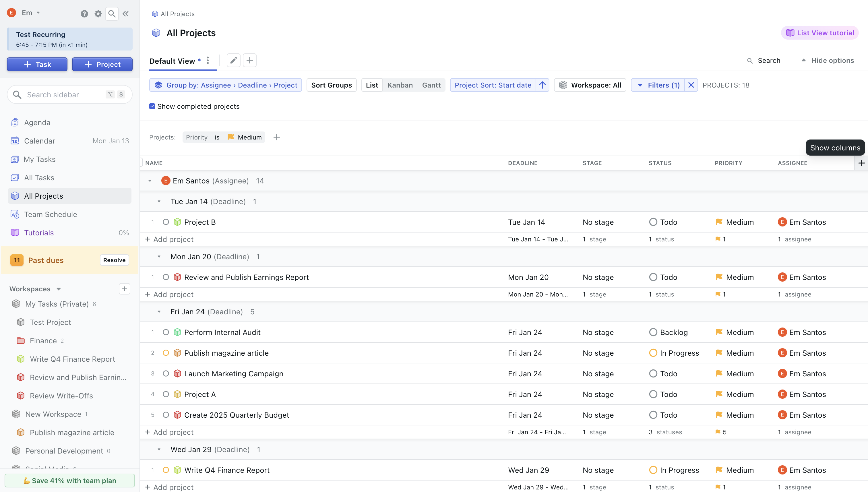
Task: Add new view with plus icon
Action: [250, 61]
